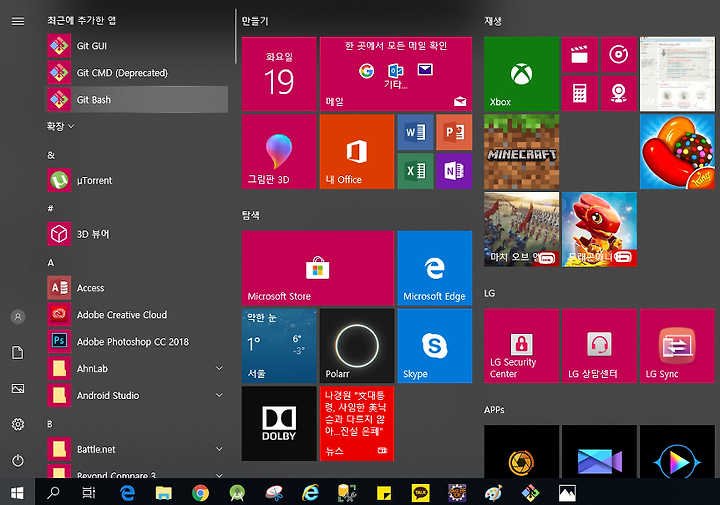This screenshot has height=505, width=720.
Task: Launch Git CMD (Deprecated)
Action: click(x=137, y=73)
